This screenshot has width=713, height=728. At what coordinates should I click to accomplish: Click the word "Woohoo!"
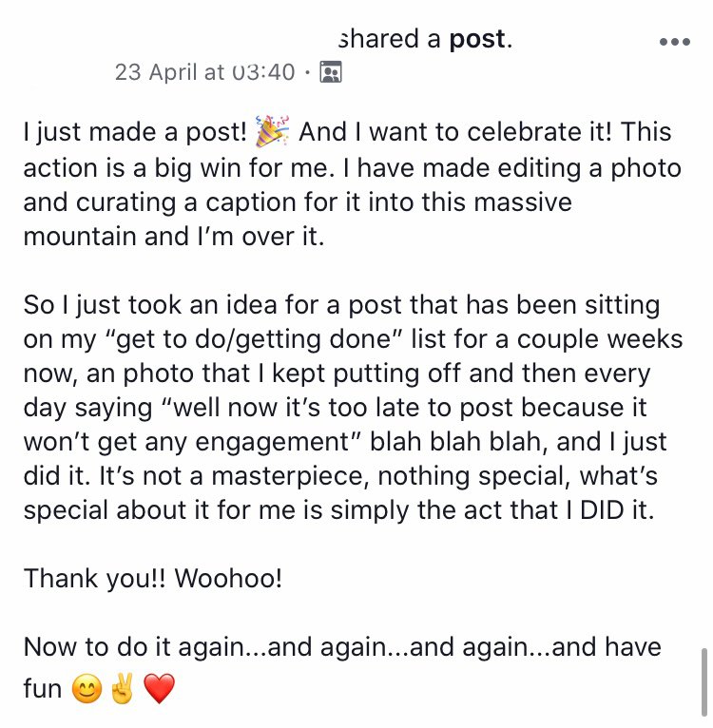click(x=228, y=579)
